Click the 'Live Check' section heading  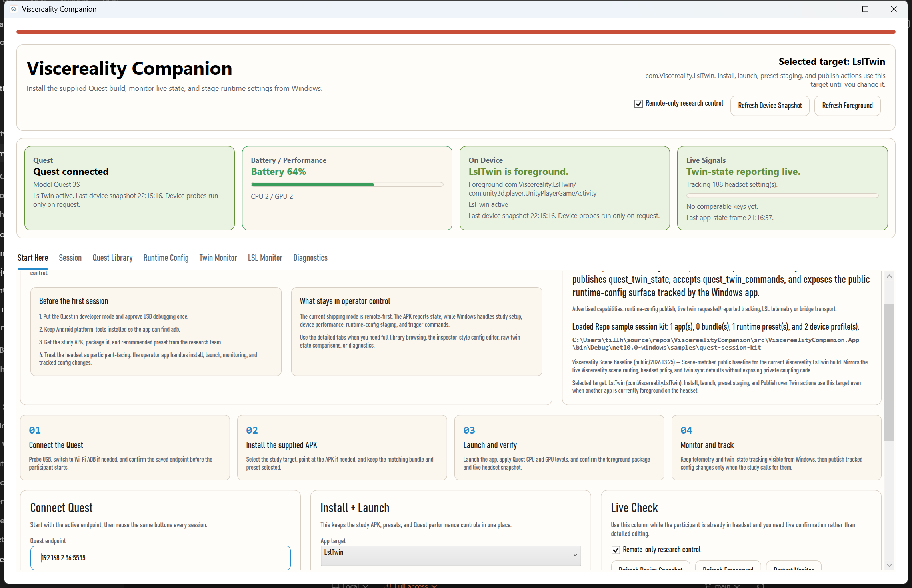click(x=634, y=508)
